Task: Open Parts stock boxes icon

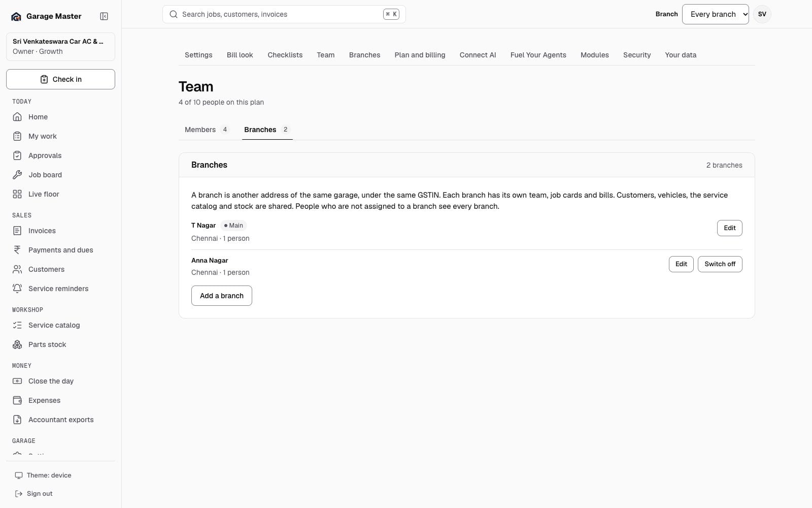Action: coord(17,344)
